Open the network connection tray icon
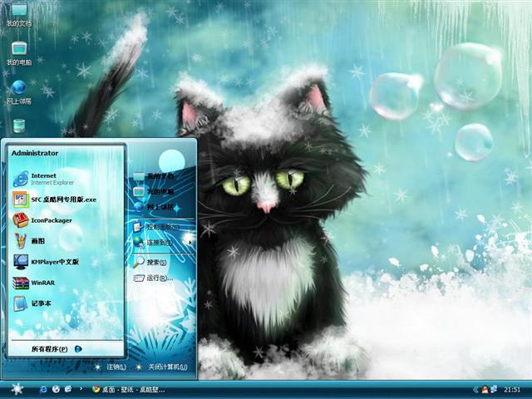Viewport: 532px width, 399px height. (493, 390)
